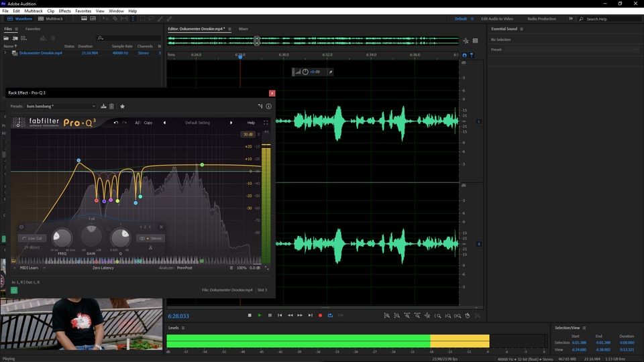Click Pro-Q 3 undo arrow

[116, 122]
